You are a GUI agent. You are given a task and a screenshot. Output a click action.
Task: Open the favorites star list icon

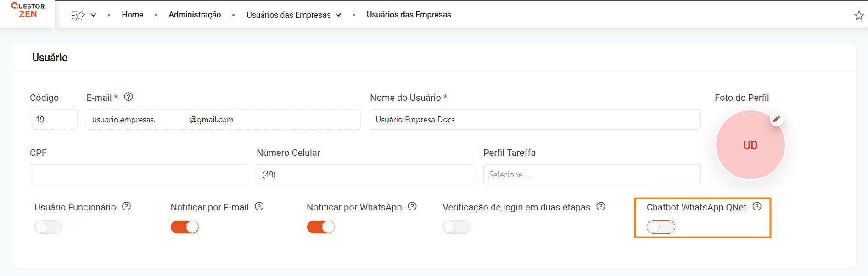tap(78, 15)
